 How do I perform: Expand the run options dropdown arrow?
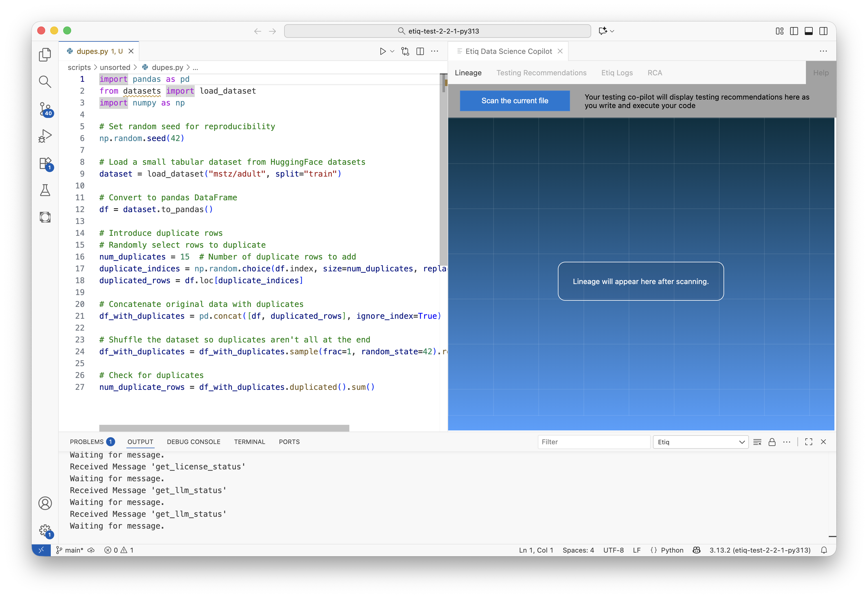pos(393,51)
